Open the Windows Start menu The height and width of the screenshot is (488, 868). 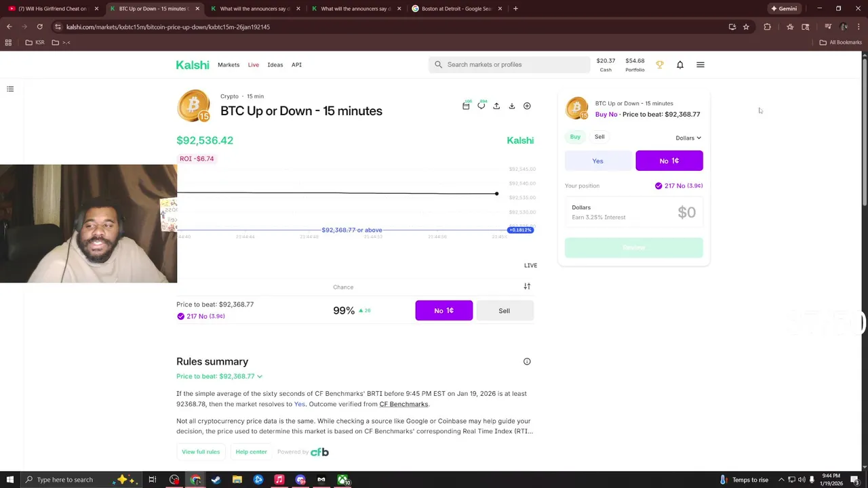10,480
